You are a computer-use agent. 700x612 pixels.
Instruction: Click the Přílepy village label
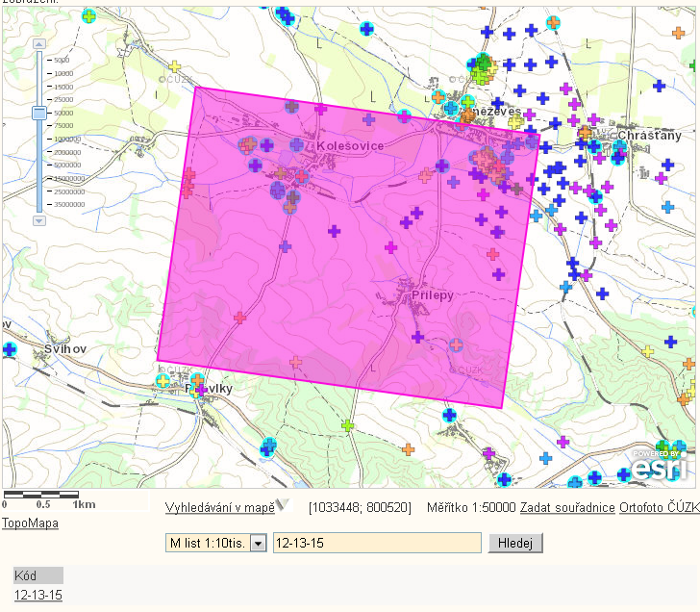pyautogui.click(x=432, y=295)
